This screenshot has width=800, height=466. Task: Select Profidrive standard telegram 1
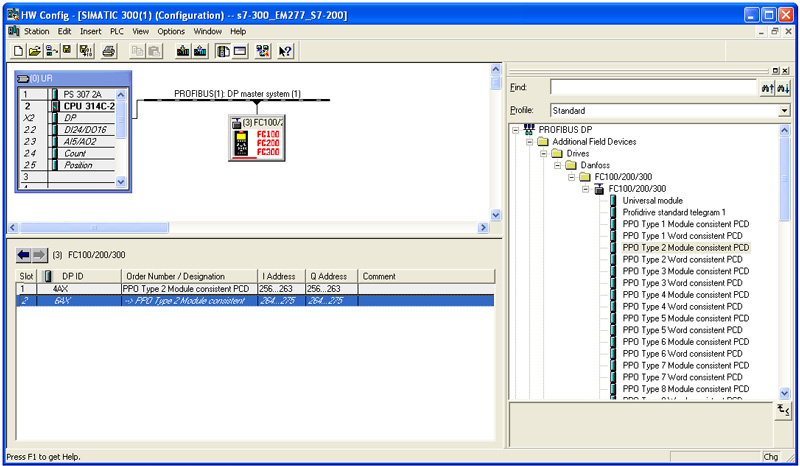tap(673, 212)
